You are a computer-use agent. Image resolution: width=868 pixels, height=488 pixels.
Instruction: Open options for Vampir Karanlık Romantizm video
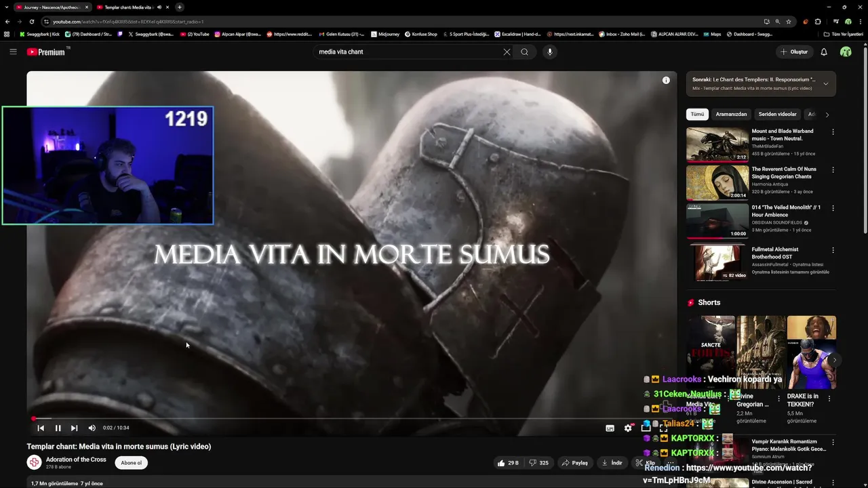point(833,442)
